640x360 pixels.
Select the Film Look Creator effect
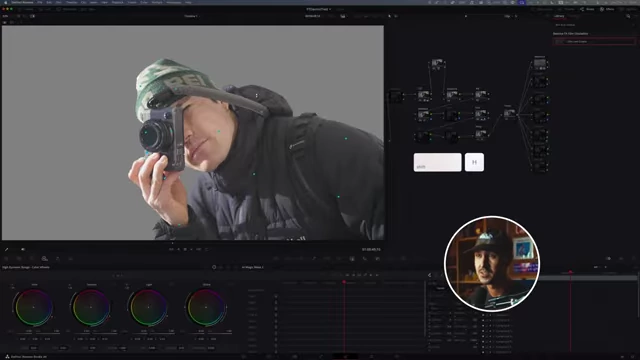coord(594,41)
